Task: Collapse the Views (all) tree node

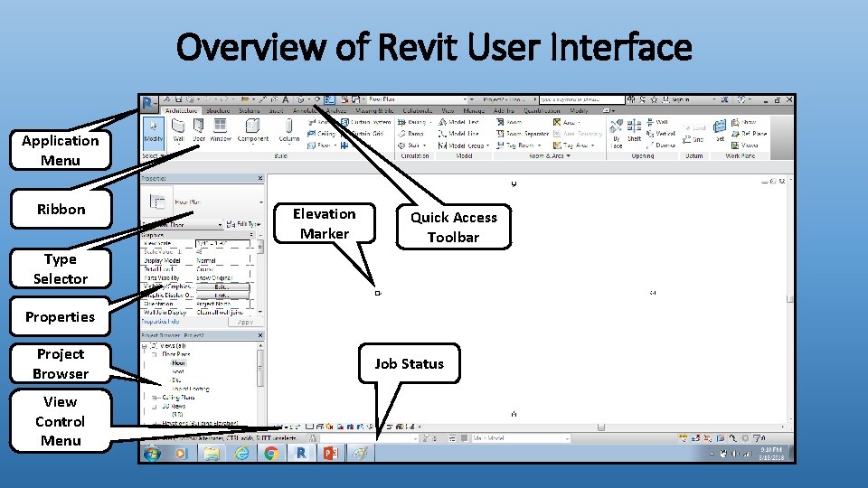Action: [145, 346]
